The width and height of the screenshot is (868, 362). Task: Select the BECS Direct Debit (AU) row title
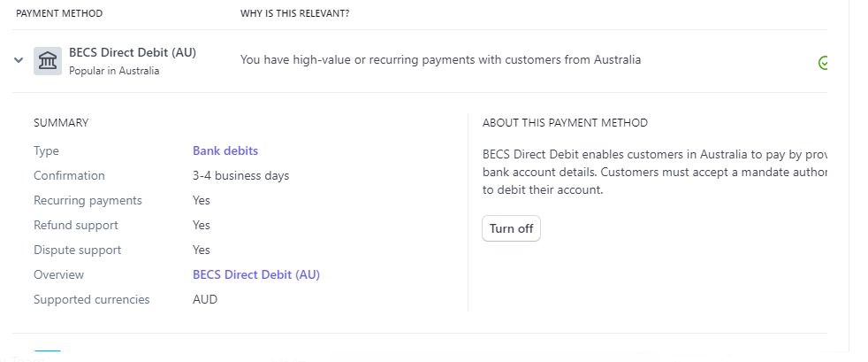pyautogui.click(x=133, y=52)
